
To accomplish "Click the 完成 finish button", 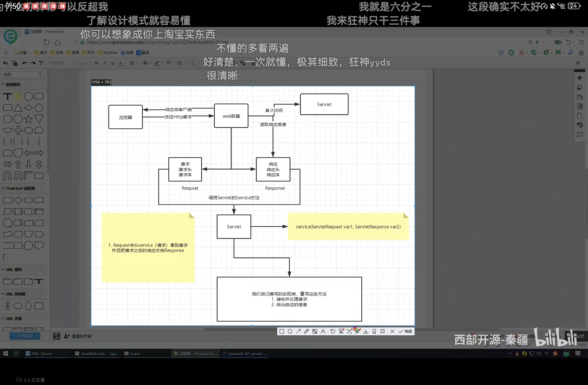I will (405, 332).
